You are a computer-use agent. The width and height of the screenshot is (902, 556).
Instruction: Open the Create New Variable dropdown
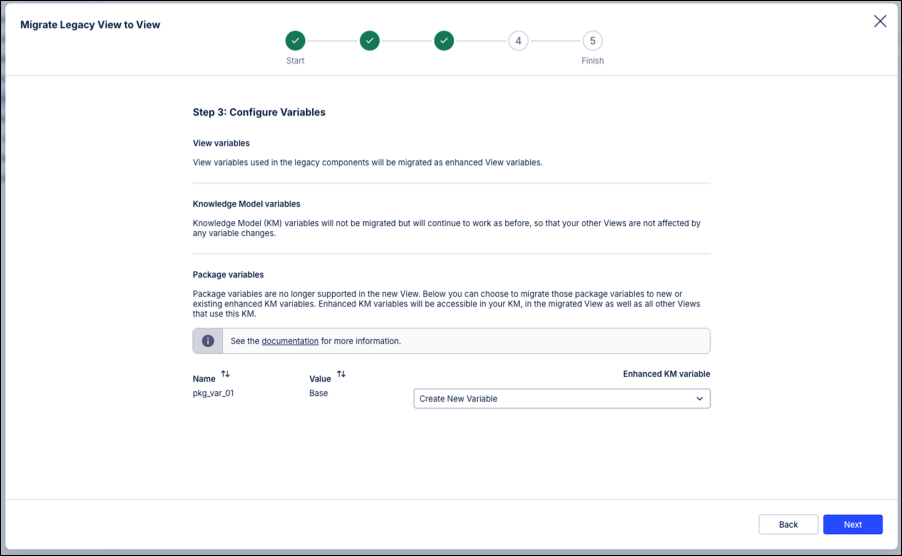[561, 399]
